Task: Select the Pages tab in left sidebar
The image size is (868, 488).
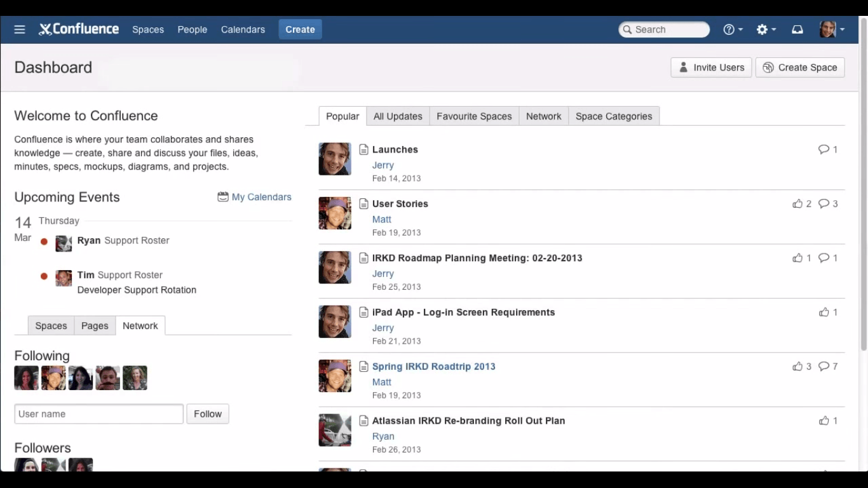Action: (95, 325)
